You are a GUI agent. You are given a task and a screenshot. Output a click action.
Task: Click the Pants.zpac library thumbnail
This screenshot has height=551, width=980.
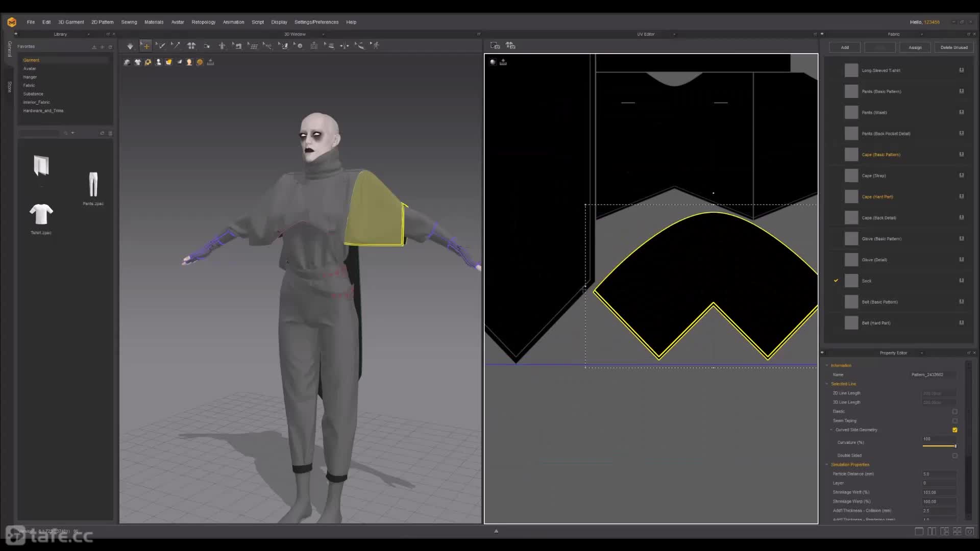93,185
